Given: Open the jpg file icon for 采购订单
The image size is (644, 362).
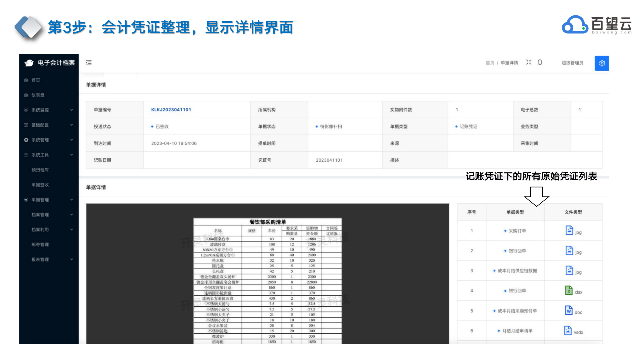Looking at the screenshot, I should (569, 231).
